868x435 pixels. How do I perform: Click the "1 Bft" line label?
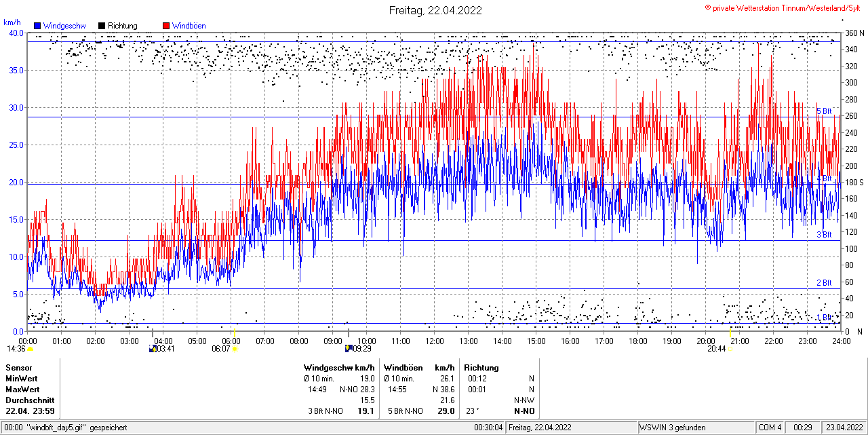824,318
